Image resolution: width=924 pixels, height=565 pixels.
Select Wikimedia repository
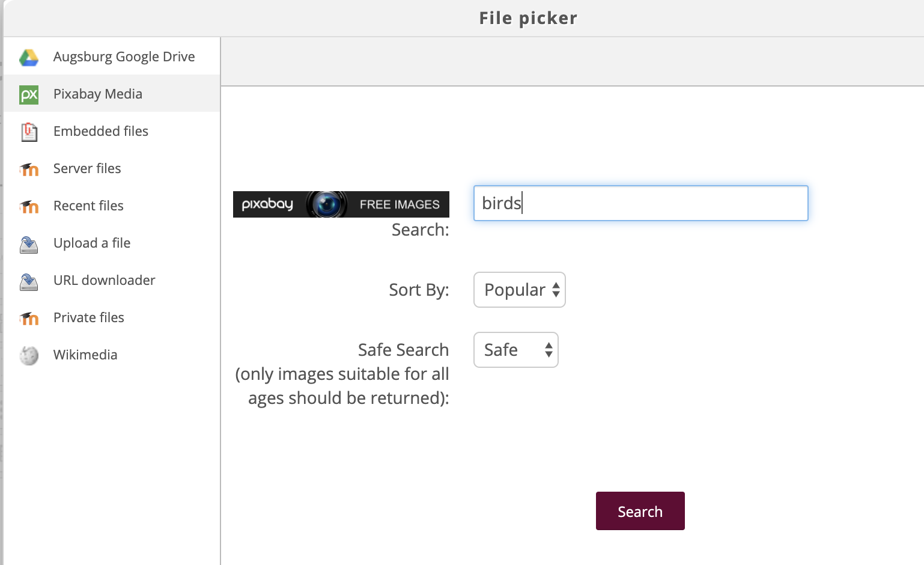tap(85, 355)
